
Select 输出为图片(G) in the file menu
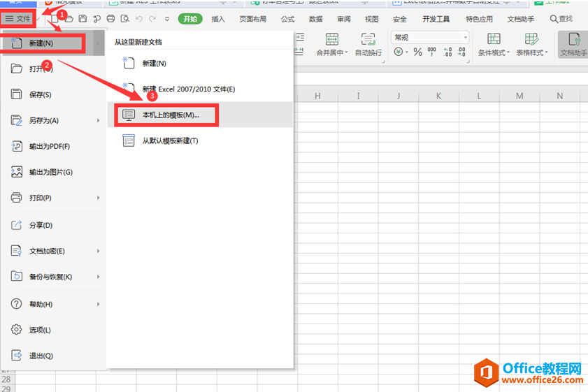[x=52, y=172]
